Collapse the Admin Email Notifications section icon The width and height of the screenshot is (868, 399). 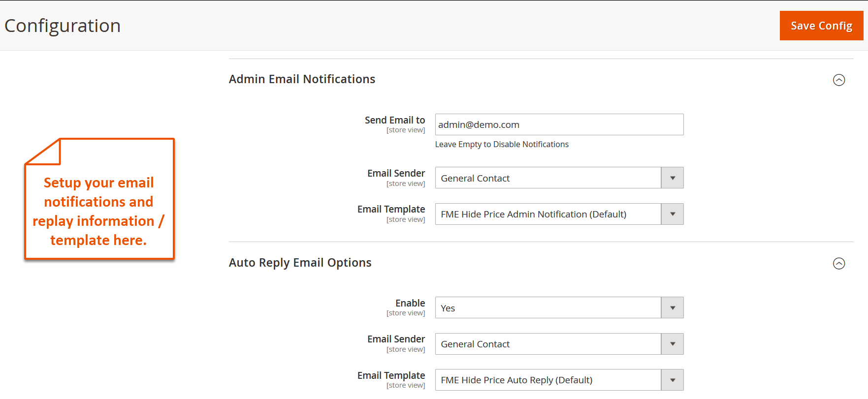(x=839, y=80)
